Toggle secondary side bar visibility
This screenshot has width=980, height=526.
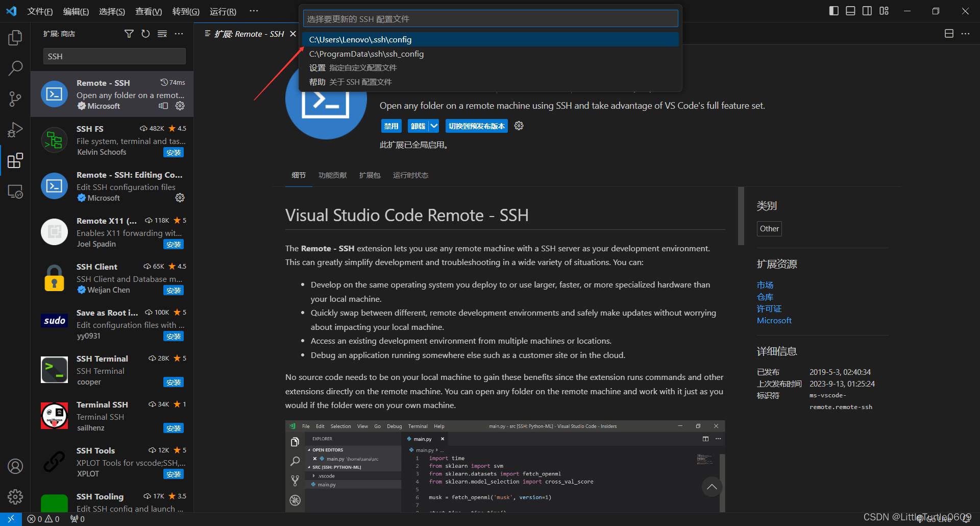867,11
